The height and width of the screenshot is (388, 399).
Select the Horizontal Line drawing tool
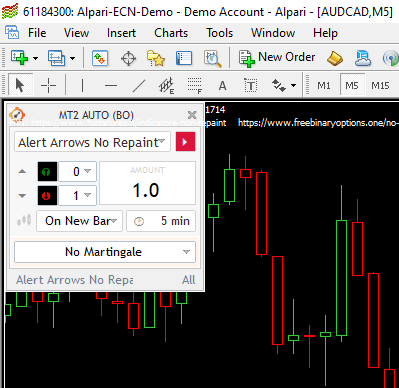111,86
